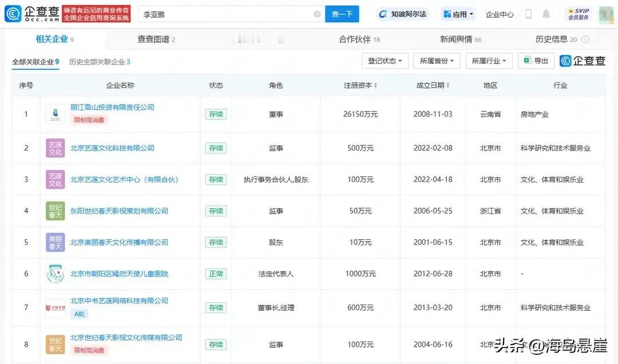Click the 2001-06-15 date cell
This screenshot has width=618, height=364.
[x=433, y=243]
